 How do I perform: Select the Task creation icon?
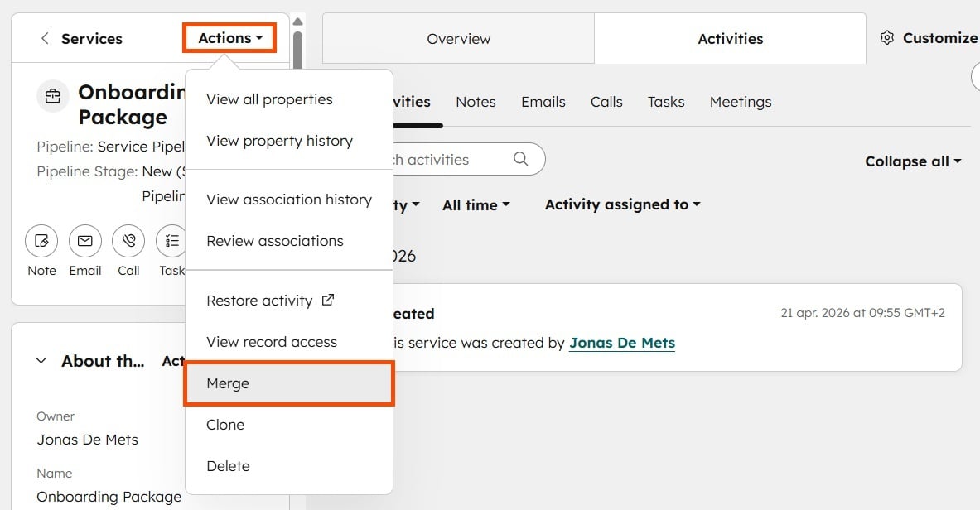pyautogui.click(x=171, y=241)
